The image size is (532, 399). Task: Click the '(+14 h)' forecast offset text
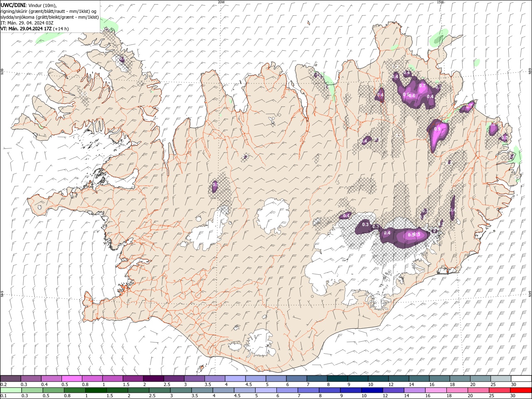[x=61, y=29]
